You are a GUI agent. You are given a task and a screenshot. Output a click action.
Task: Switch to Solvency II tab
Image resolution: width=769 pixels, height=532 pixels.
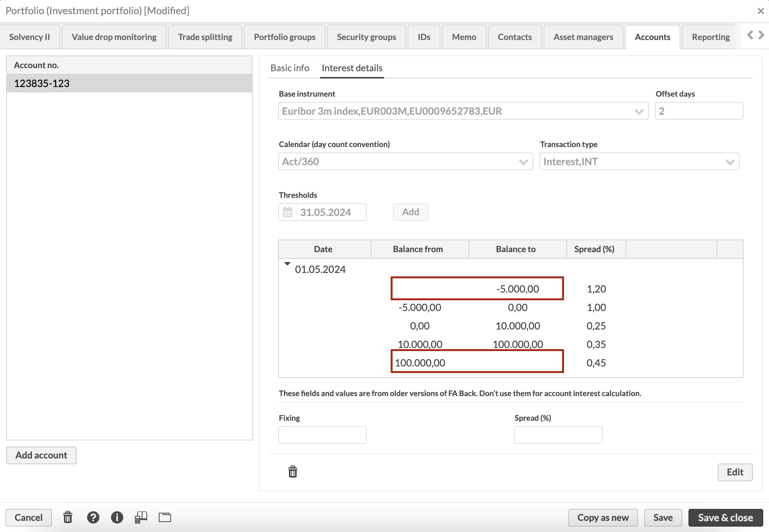tap(30, 37)
